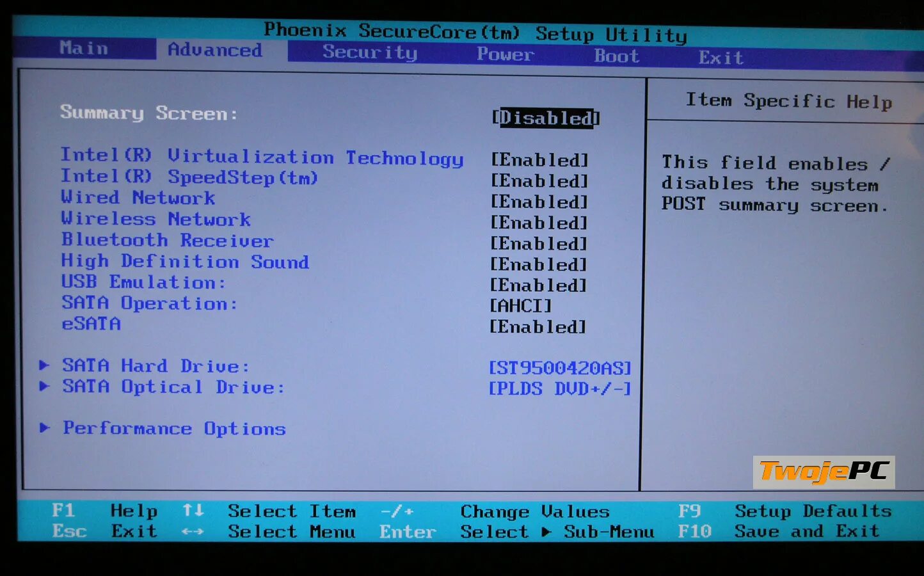Viewport: 924px width, 576px height.
Task: Select Intel(R) Virtualization Technology label
Action: [262, 157]
